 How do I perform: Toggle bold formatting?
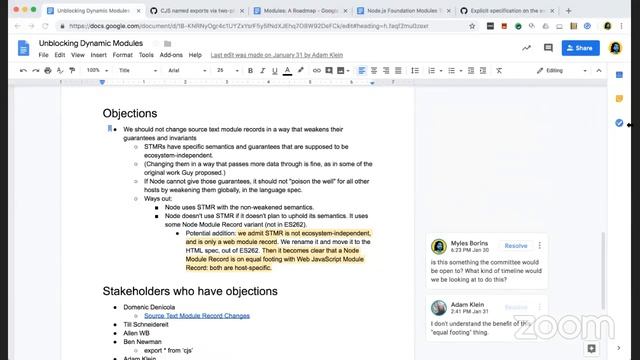(250, 71)
